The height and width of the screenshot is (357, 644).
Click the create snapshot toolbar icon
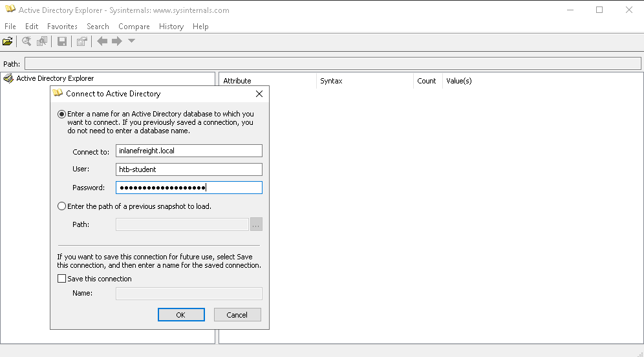(x=42, y=41)
